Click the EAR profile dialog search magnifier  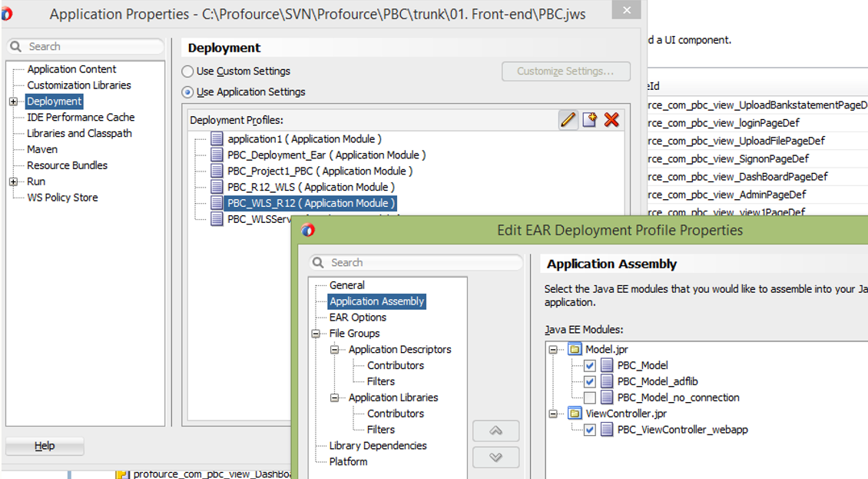point(318,263)
